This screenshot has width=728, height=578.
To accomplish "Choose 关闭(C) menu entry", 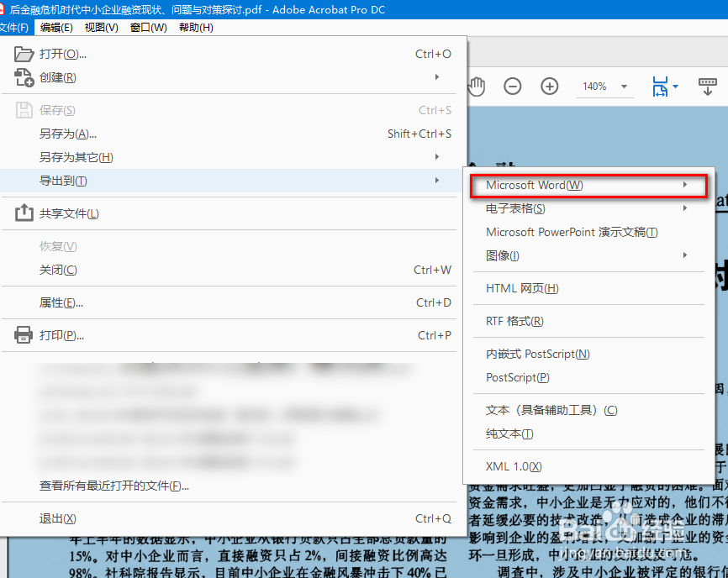I will coord(232,270).
